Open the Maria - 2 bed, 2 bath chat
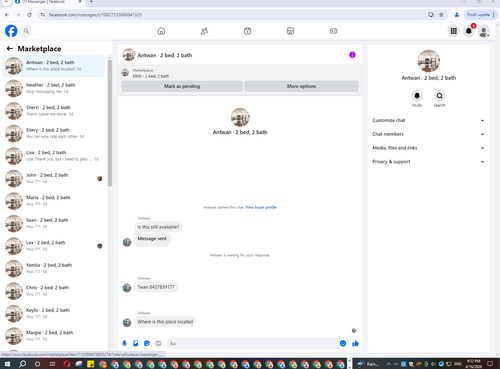The image size is (500, 369). [x=54, y=201]
